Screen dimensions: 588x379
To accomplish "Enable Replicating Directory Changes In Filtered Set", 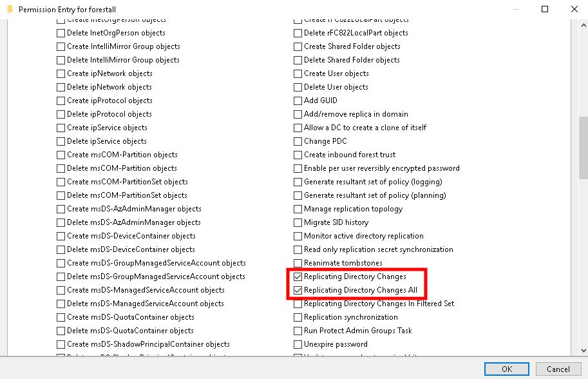I will click(x=298, y=304).
